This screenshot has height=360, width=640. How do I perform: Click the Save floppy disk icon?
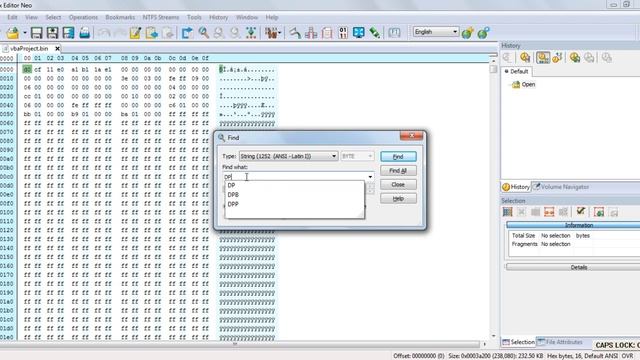point(36,33)
